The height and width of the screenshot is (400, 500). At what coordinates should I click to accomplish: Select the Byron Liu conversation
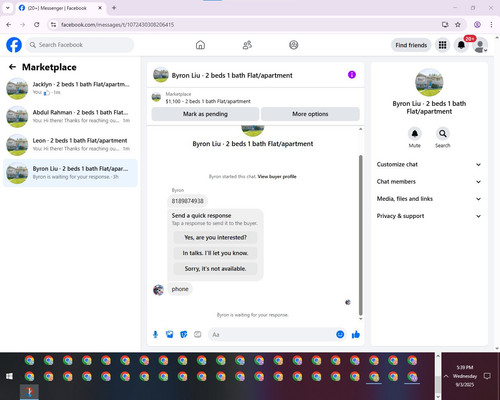[70, 173]
